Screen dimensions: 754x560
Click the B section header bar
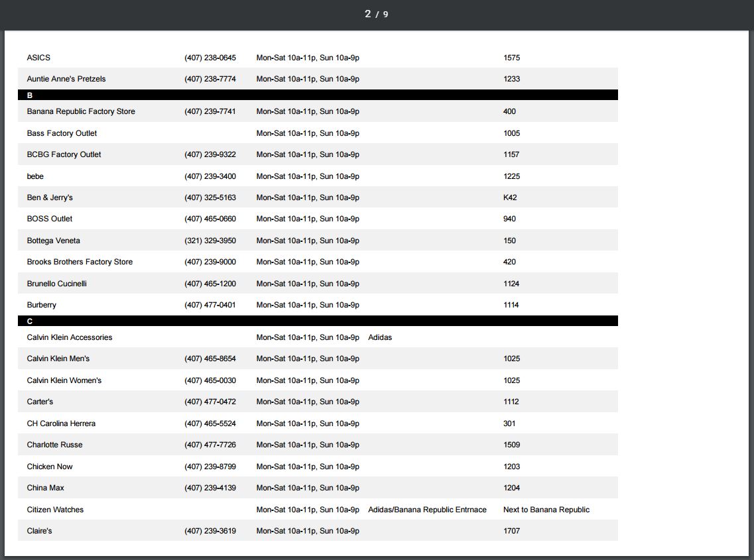(x=318, y=95)
